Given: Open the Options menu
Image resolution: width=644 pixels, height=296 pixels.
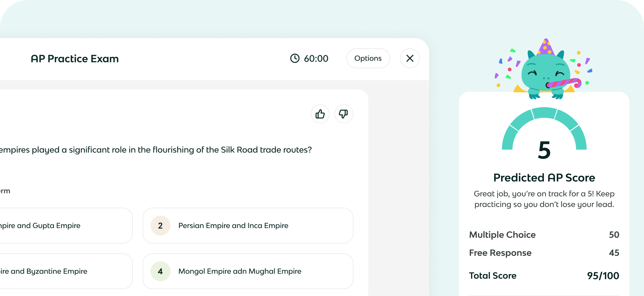Looking at the screenshot, I should pyautogui.click(x=368, y=58).
